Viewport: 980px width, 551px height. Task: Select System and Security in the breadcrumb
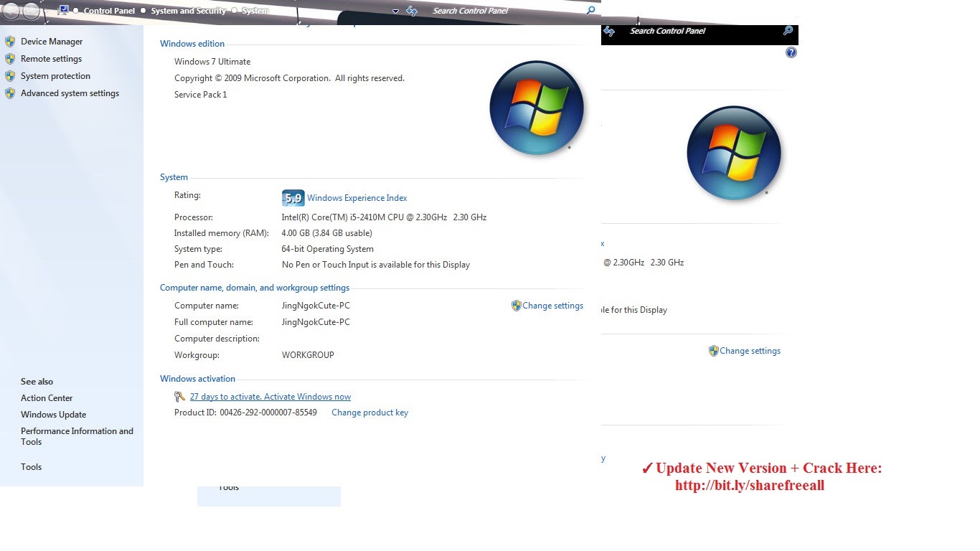coord(188,11)
